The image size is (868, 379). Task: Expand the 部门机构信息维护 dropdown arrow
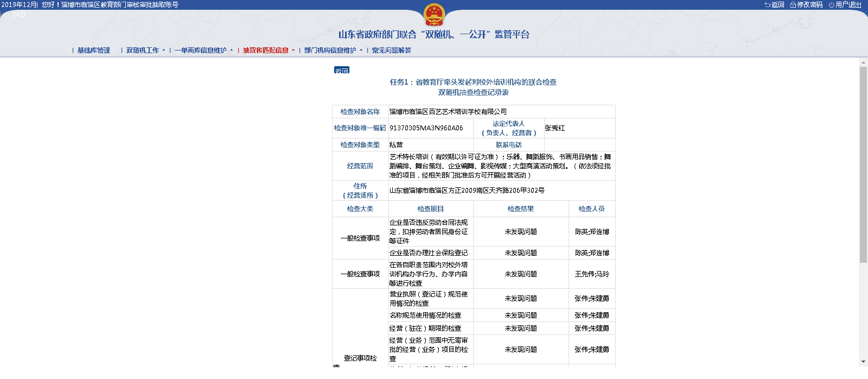click(361, 50)
